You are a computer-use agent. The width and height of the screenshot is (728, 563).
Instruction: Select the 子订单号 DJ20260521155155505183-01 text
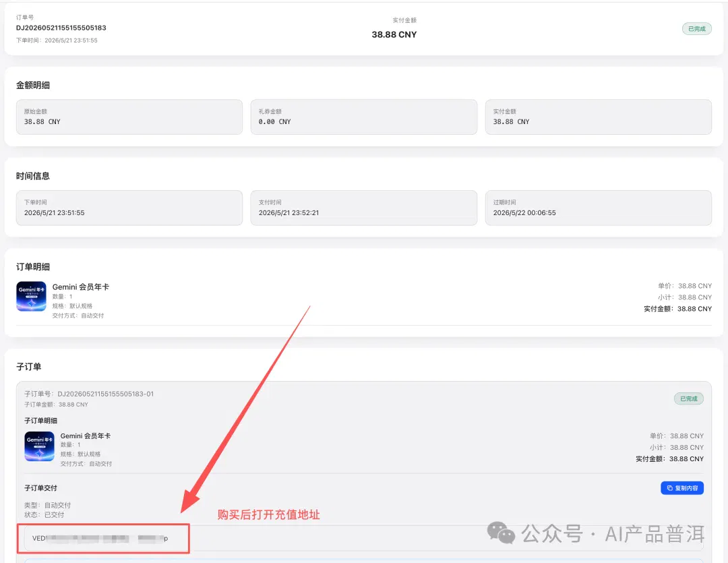89,394
